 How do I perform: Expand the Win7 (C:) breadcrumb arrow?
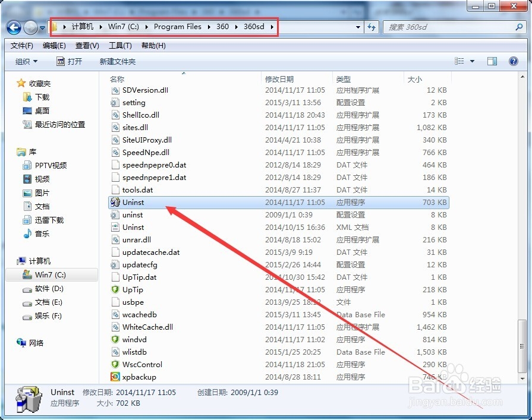coord(146,27)
